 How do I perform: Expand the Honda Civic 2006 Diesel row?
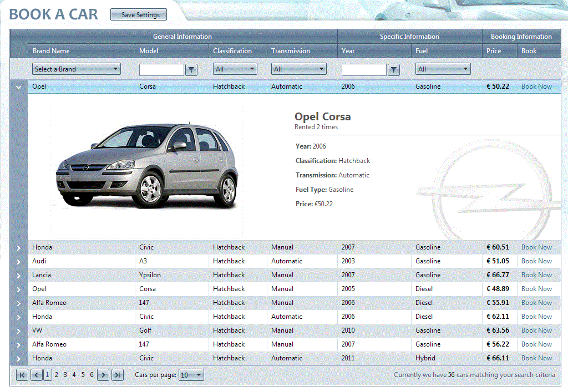(19, 317)
